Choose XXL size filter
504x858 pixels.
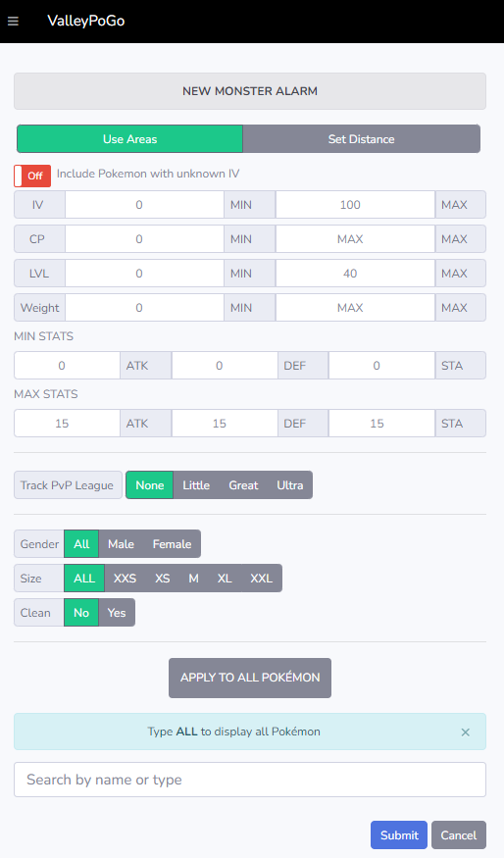[x=262, y=579]
